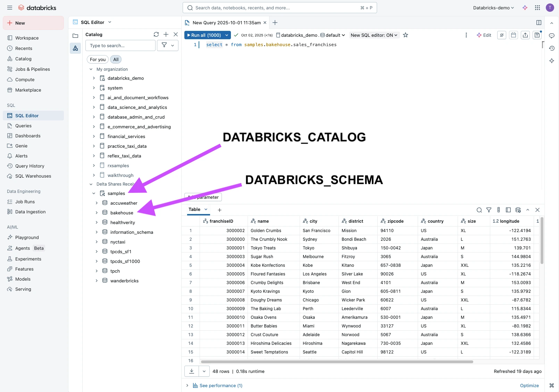Toggle the New SQL editor ON switch

[374, 35]
